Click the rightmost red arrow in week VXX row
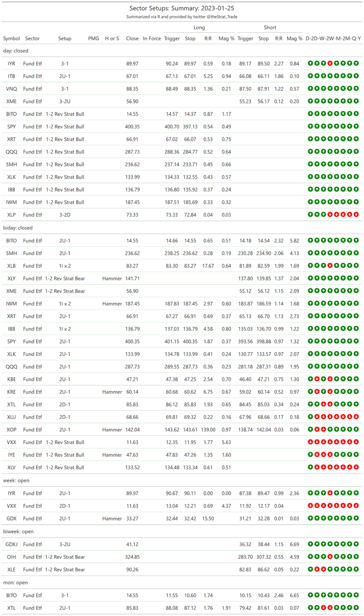This screenshot has width=364, height=616. 356,506
